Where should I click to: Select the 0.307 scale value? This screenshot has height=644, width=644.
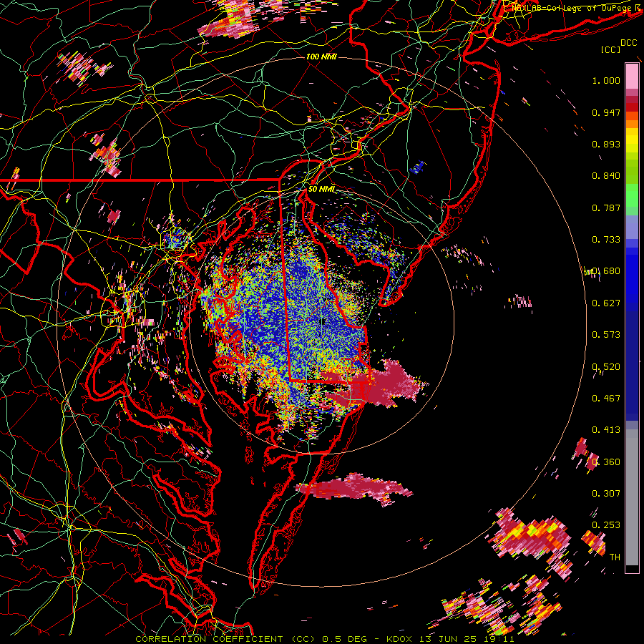pyautogui.click(x=606, y=494)
